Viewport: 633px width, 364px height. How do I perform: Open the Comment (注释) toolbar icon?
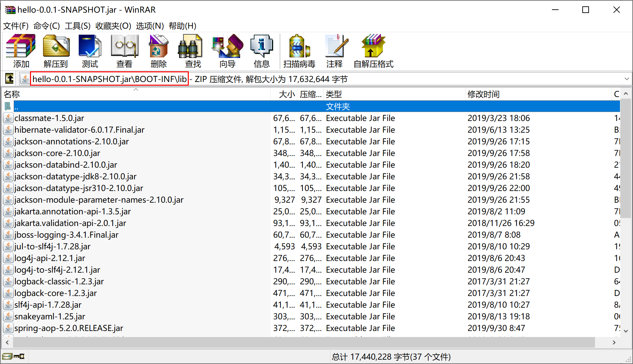[x=335, y=51]
